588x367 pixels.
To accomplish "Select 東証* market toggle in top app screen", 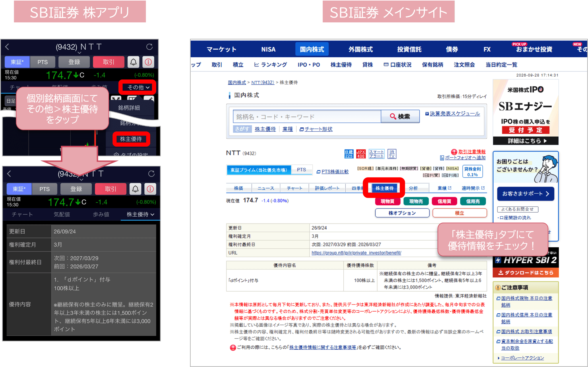I will [17, 62].
